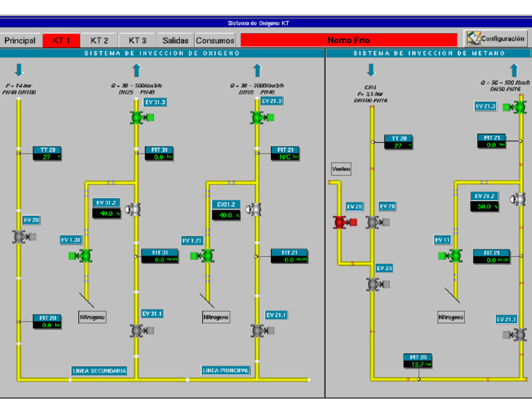Click the PIT 21 readout in methane panel
The image size is (532, 399).
click(x=492, y=141)
